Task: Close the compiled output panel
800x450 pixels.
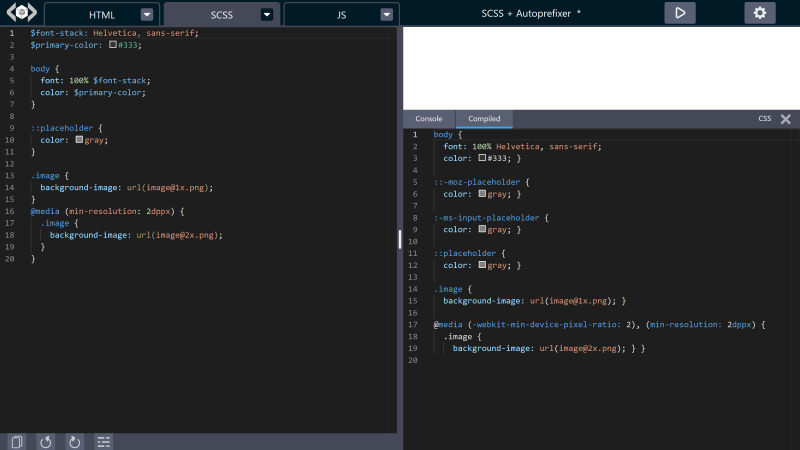Action: coord(785,119)
